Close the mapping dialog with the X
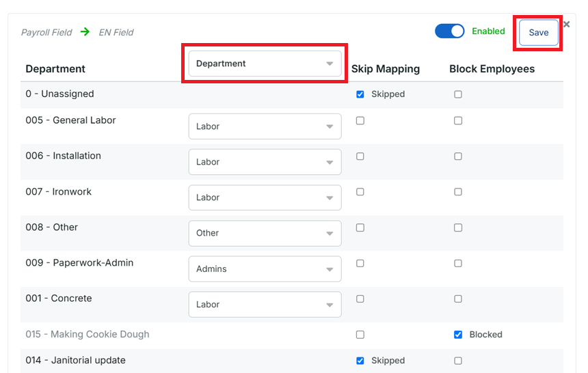588x373 pixels. coord(566,25)
